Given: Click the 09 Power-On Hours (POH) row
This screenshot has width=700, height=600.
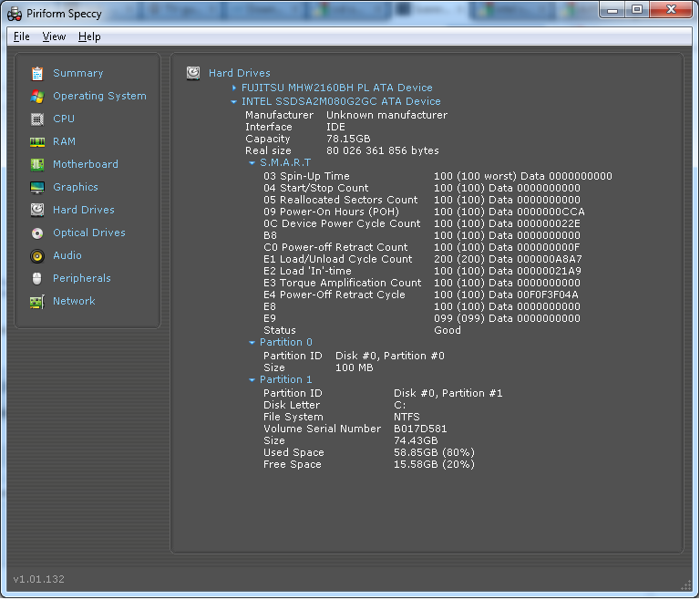Looking at the screenshot, I should [x=424, y=212].
